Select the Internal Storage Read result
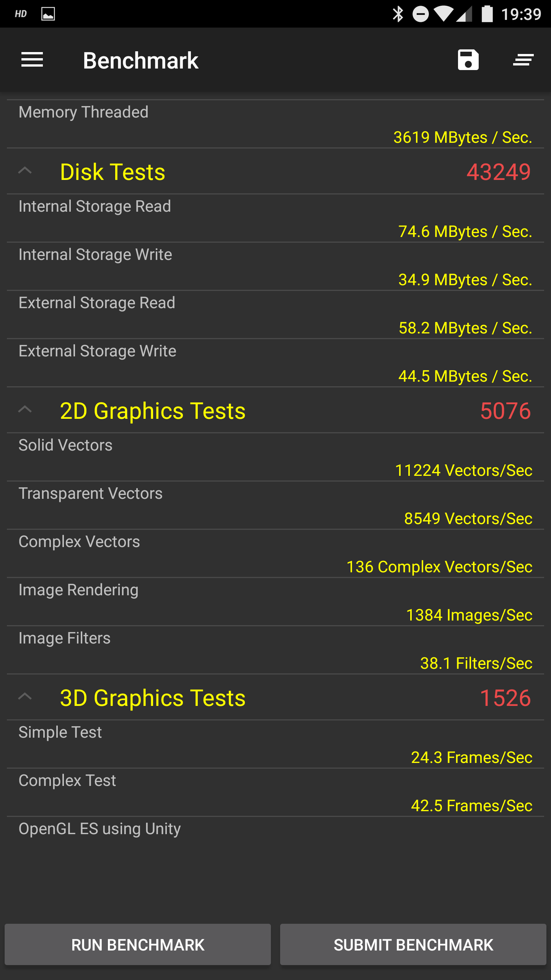 (x=275, y=218)
